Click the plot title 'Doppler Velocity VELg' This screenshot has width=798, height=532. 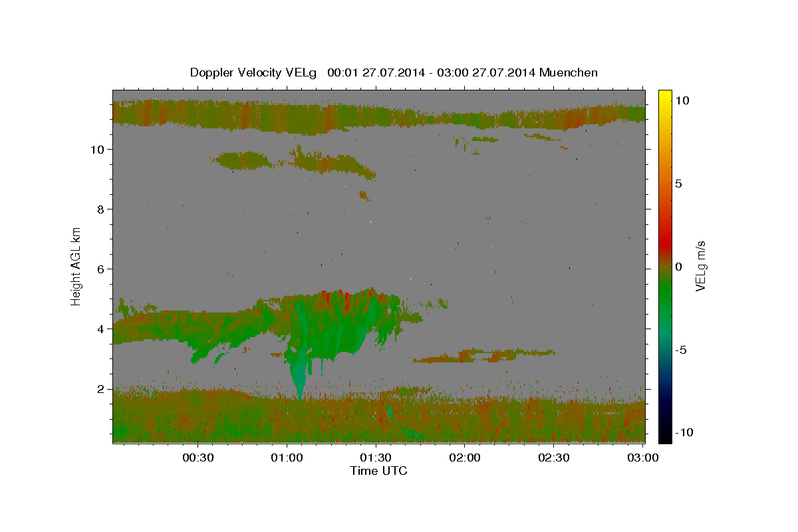(x=253, y=72)
